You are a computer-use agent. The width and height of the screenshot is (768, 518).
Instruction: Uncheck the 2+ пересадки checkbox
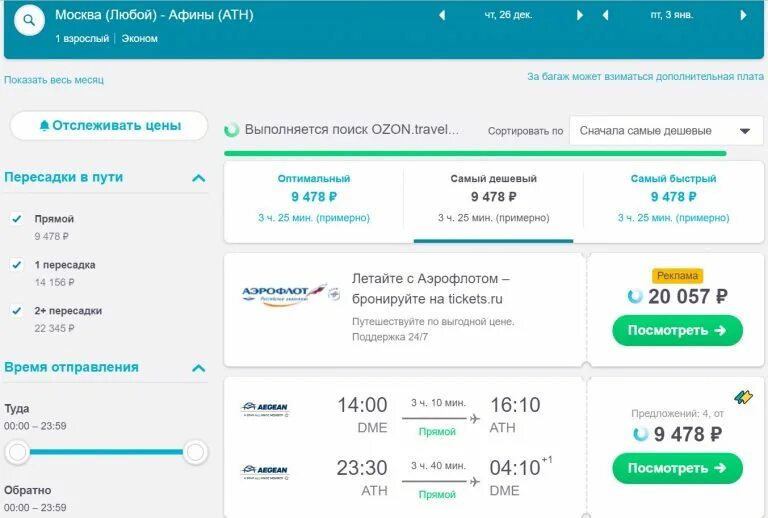coord(17,311)
